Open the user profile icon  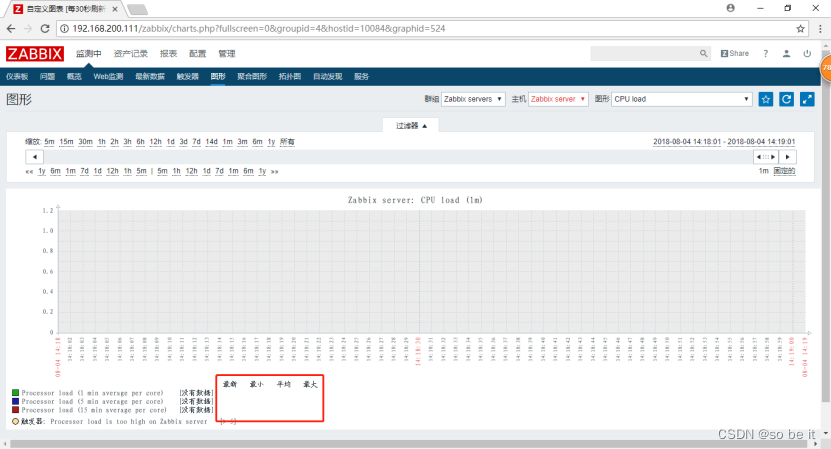click(x=786, y=54)
